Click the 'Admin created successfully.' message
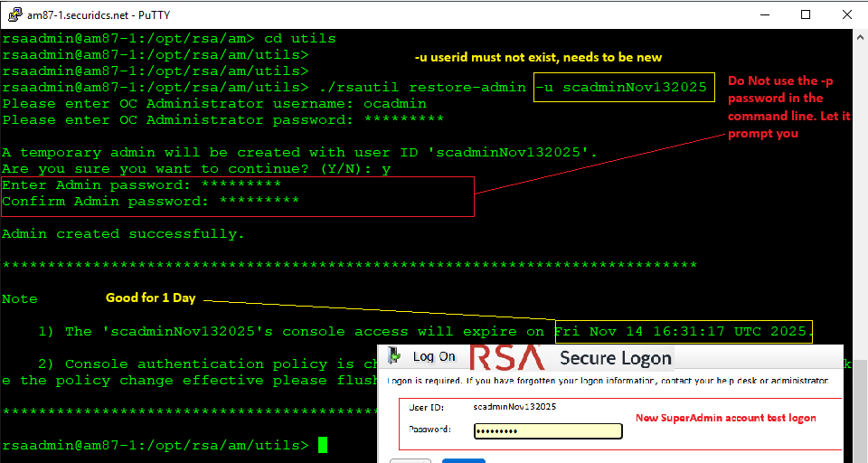This screenshot has width=868, height=463. 123,233
